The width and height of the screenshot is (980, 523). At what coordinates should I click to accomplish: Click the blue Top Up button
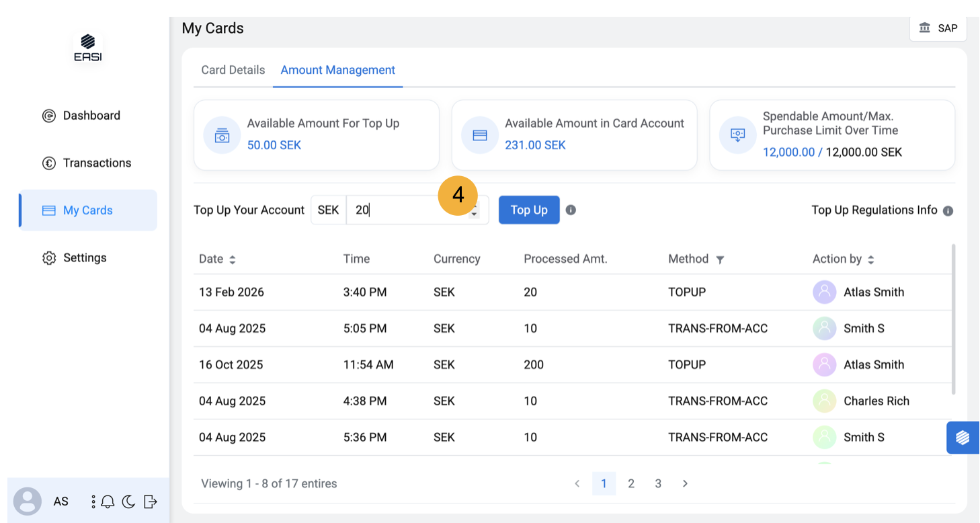pyautogui.click(x=529, y=210)
